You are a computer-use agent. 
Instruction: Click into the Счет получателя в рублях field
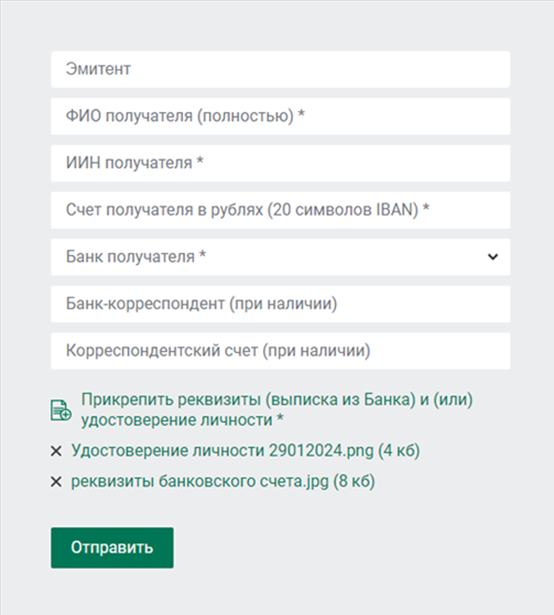(x=281, y=210)
